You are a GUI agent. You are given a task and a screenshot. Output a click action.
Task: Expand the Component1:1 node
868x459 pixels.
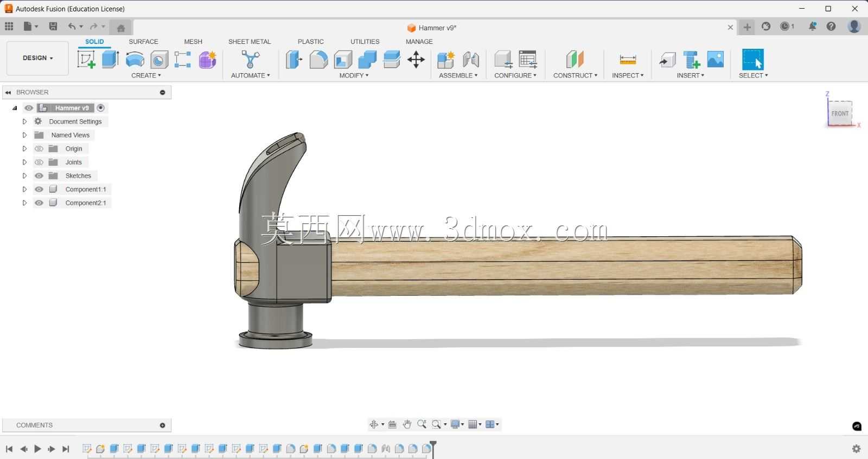24,189
